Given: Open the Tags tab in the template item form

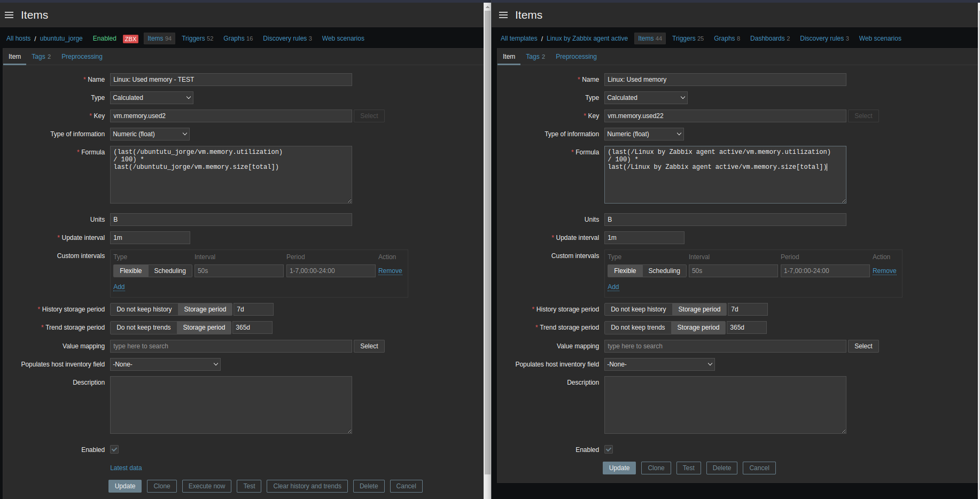Looking at the screenshot, I should [535, 57].
